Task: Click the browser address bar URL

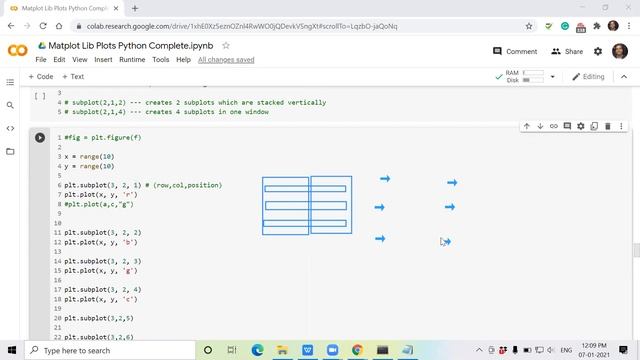Action: click(x=242, y=26)
